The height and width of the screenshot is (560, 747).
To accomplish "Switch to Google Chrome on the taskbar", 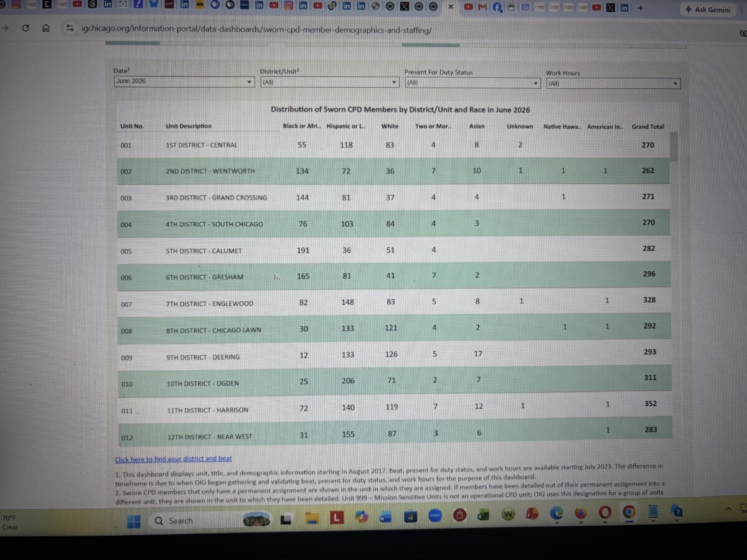I will (629, 512).
